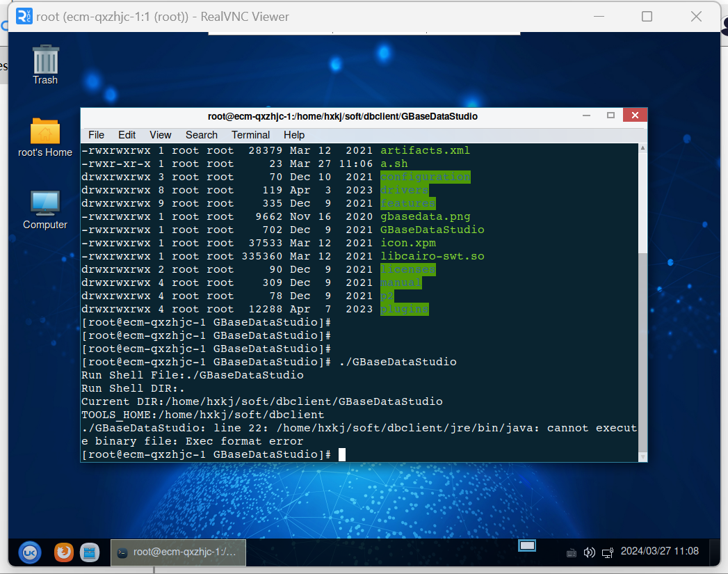The width and height of the screenshot is (728, 574).
Task: Click the show desktop tray icon
Action: click(527, 545)
